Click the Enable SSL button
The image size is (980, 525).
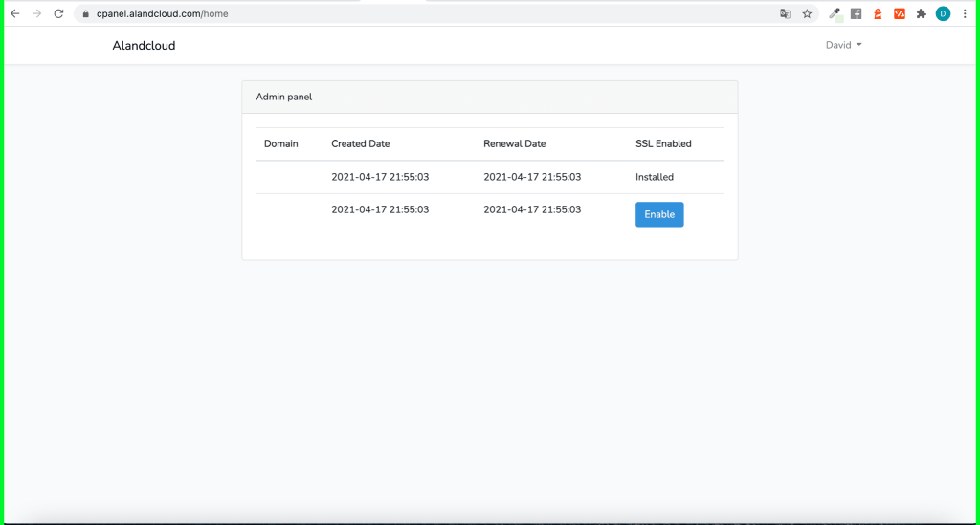click(x=659, y=214)
